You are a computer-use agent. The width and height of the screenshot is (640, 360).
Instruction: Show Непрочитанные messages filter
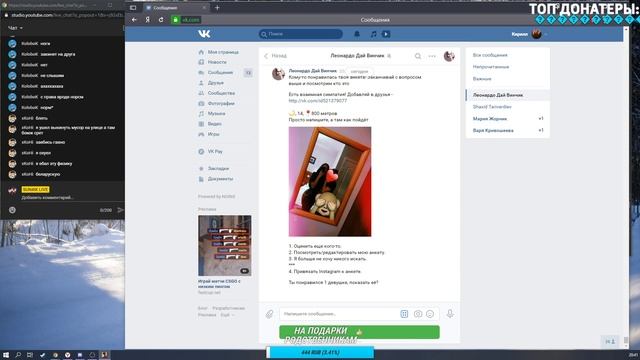click(x=491, y=67)
